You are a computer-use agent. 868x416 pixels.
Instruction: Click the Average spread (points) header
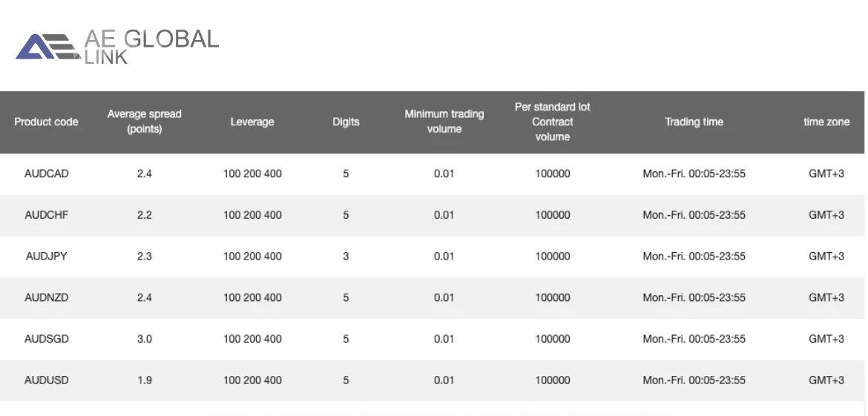(x=145, y=122)
